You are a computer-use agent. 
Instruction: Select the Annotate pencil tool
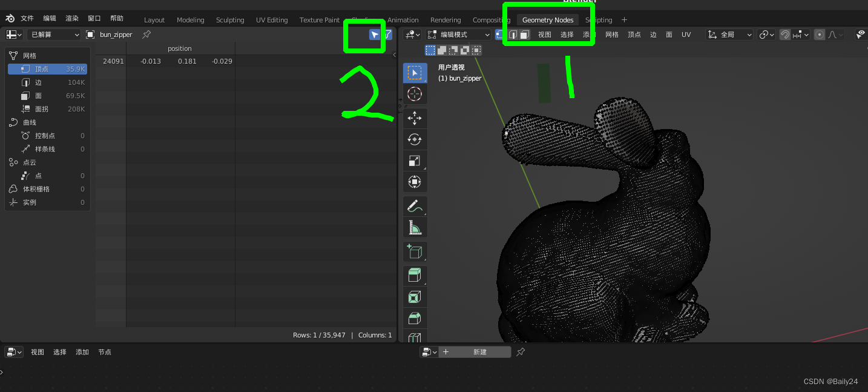click(x=415, y=206)
